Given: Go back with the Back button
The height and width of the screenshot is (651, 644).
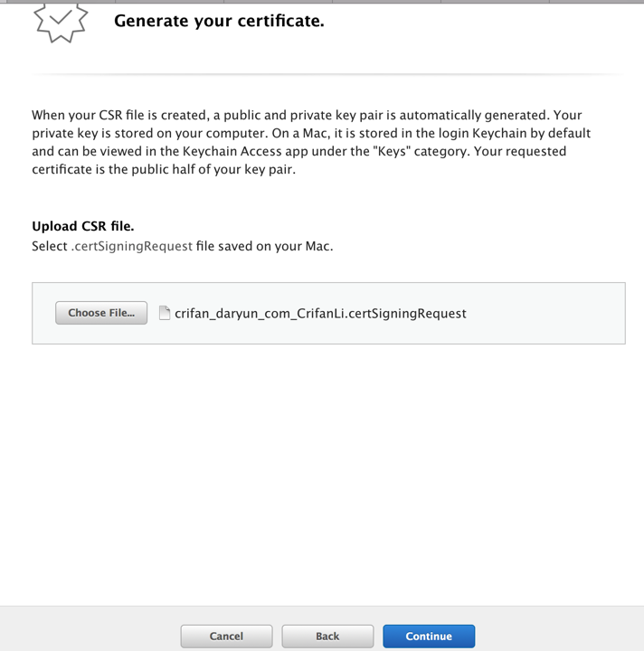Looking at the screenshot, I should click(327, 636).
